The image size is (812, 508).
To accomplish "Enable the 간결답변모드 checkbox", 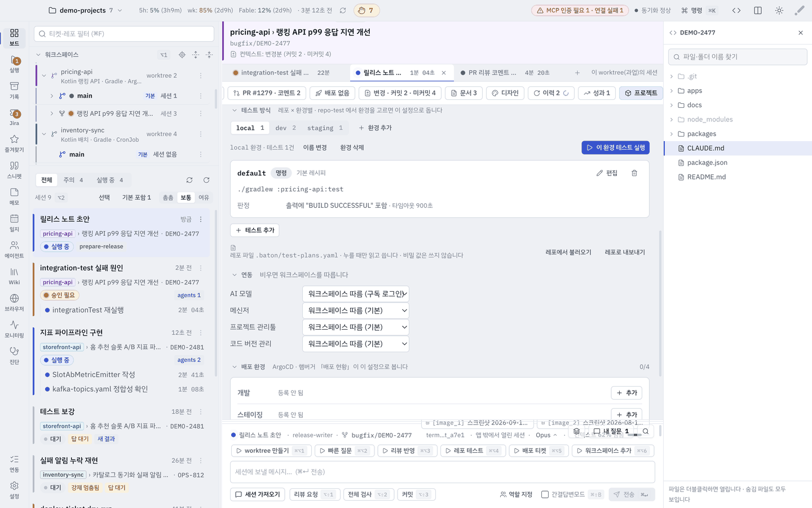I will (x=545, y=494).
